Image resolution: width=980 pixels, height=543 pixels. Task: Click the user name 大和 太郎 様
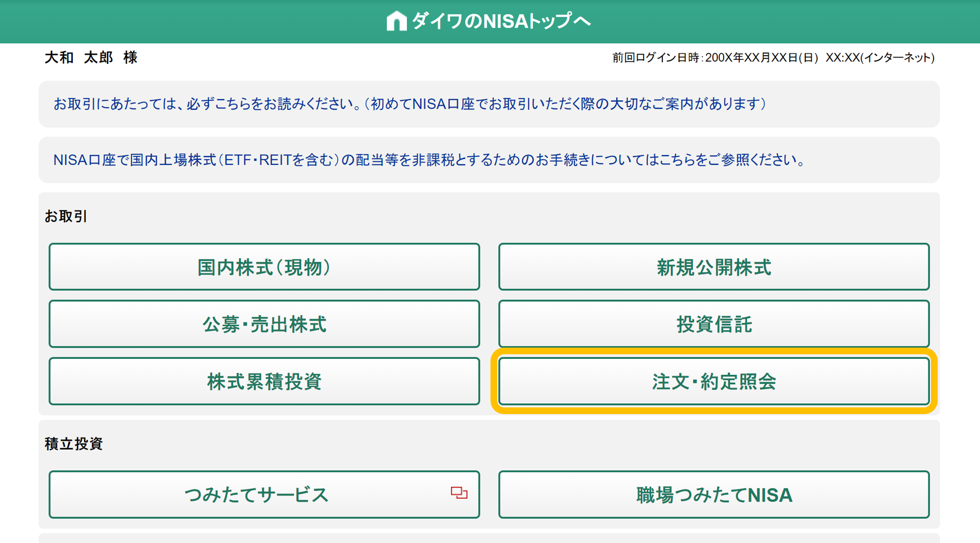click(x=91, y=57)
